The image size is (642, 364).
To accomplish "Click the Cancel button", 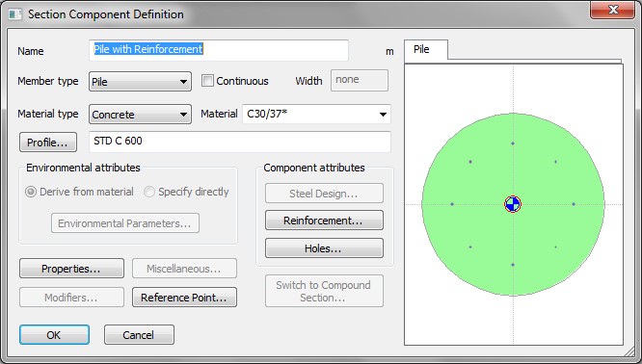I will coord(139,335).
